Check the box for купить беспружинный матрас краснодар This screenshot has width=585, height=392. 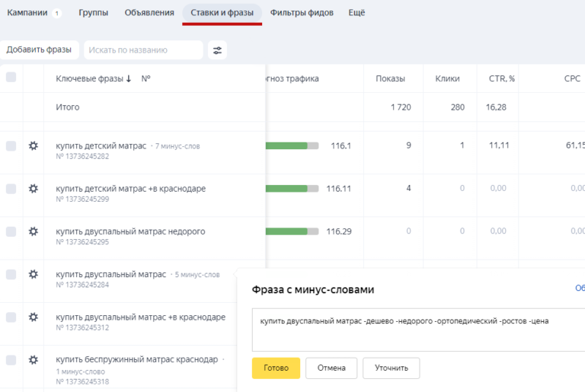pos(11,360)
